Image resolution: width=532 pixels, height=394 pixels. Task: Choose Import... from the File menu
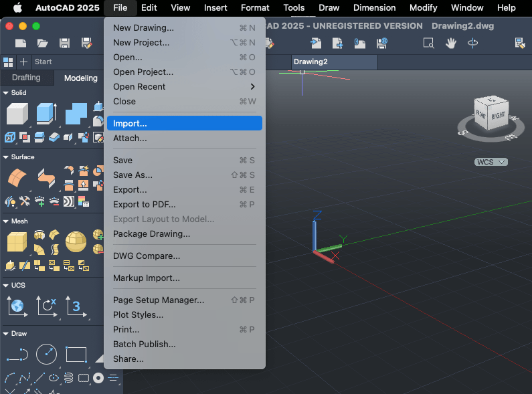tap(184, 124)
